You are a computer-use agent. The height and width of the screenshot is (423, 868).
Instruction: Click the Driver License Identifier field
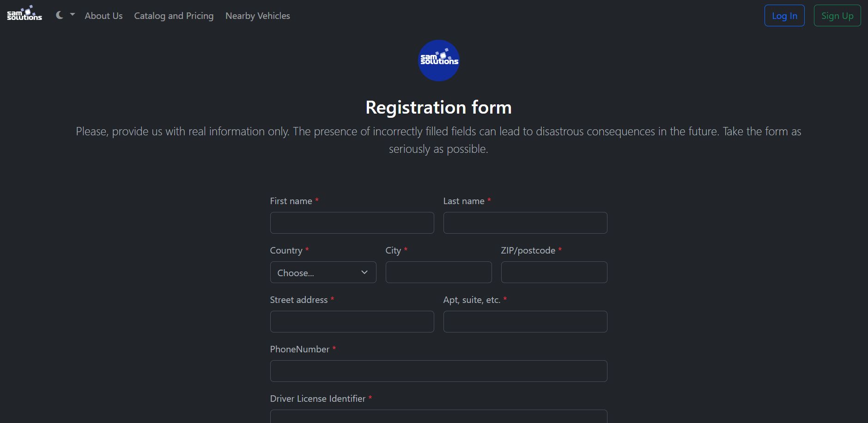pyautogui.click(x=438, y=417)
